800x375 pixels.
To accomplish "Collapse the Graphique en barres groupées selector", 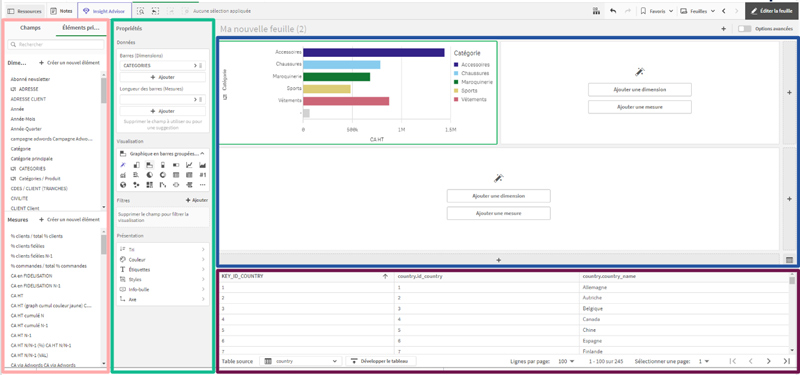I will click(x=202, y=153).
